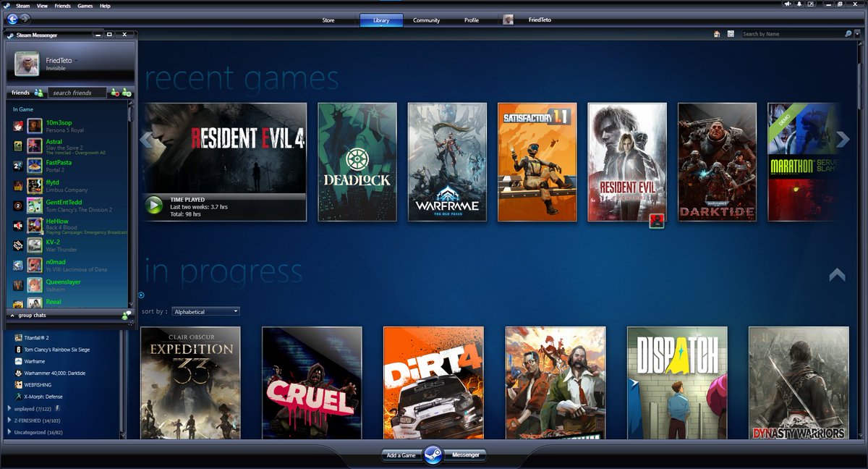Click the new group chat icon
This screenshot has height=469, width=868.
click(127, 316)
